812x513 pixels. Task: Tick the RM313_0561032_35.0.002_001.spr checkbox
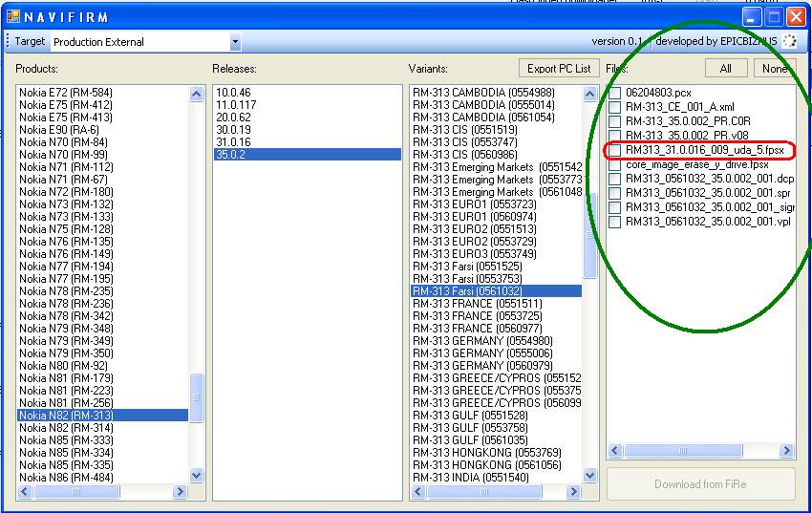click(614, 194)
